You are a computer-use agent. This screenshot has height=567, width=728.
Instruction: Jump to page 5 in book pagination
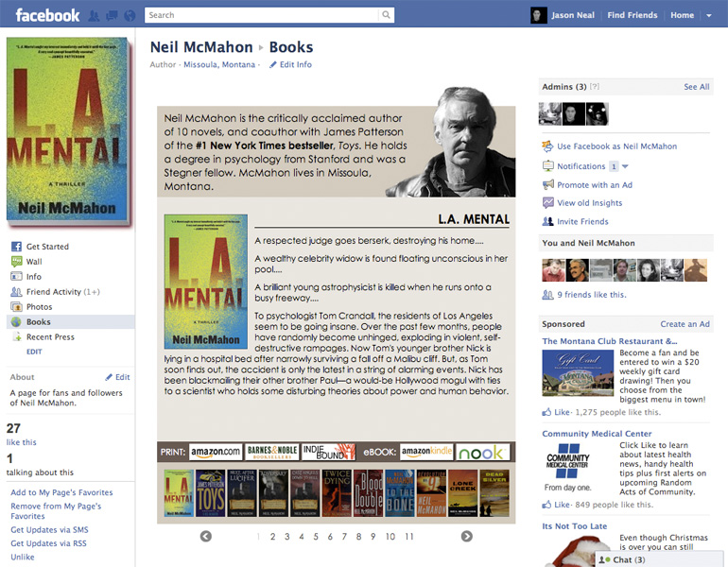(x=316, y=537)
